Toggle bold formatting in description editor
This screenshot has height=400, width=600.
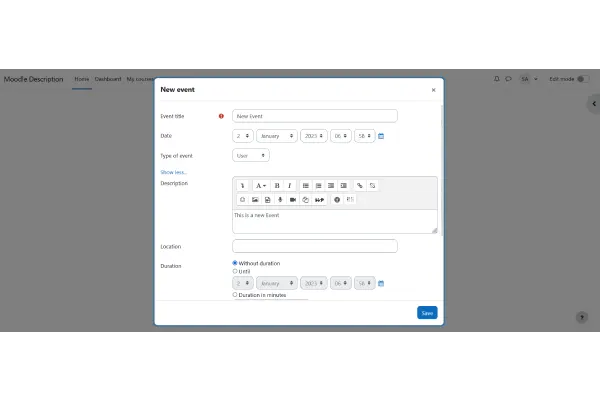click(x=277, y=185)
